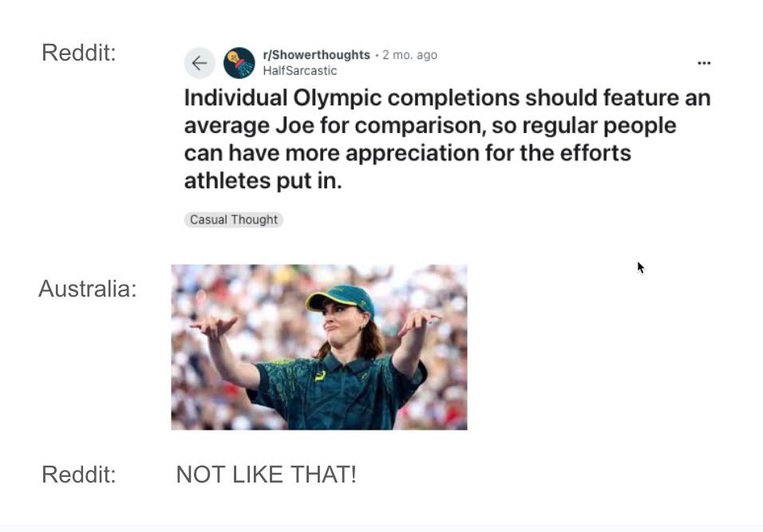
Task: Click the "Reddit:" label beside the post
Action: pos(78,53)
